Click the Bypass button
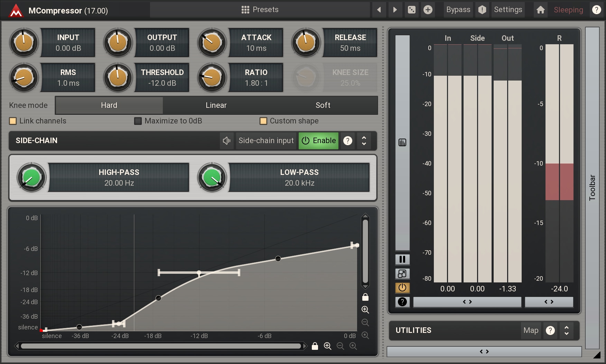 [458, 10]
